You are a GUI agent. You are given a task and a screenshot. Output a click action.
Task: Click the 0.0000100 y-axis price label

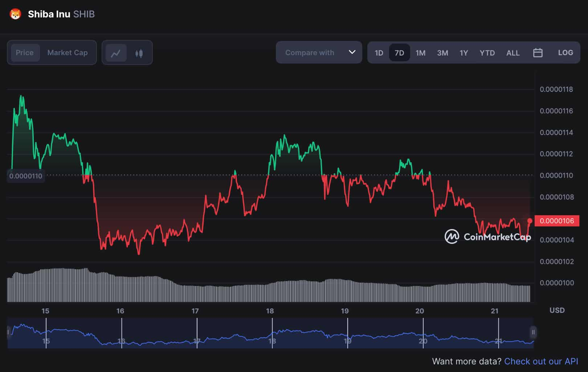tap(556, 283)
